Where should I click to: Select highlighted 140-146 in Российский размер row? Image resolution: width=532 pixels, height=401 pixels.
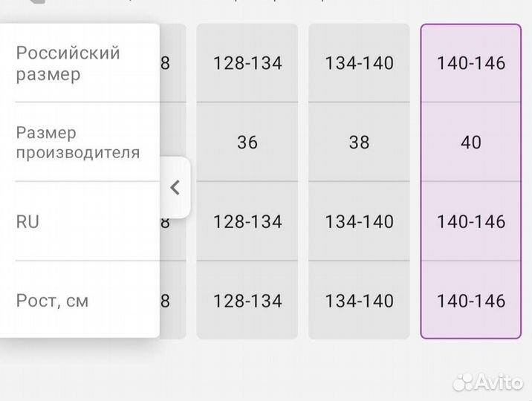(x=471, y=63)
